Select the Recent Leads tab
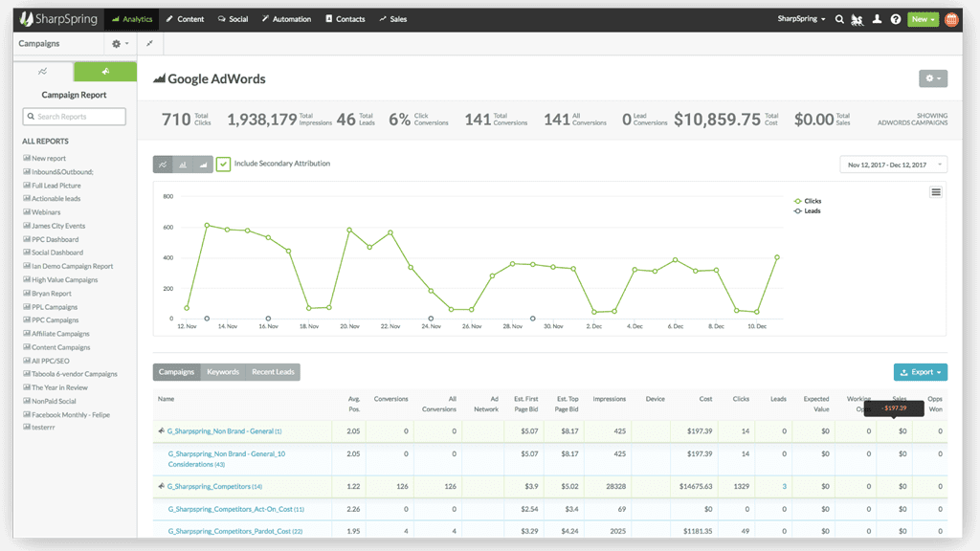This screenshot has width=980, height=551. pos(273,372)
